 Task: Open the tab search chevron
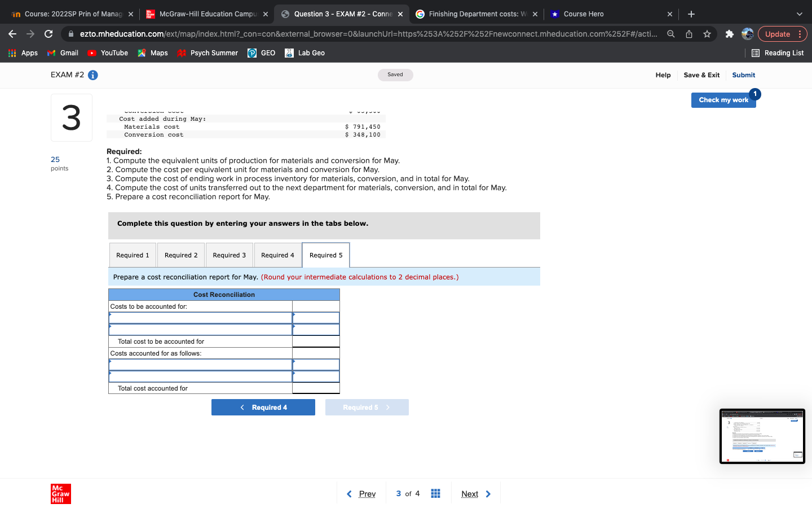click(x=799, y=14)
